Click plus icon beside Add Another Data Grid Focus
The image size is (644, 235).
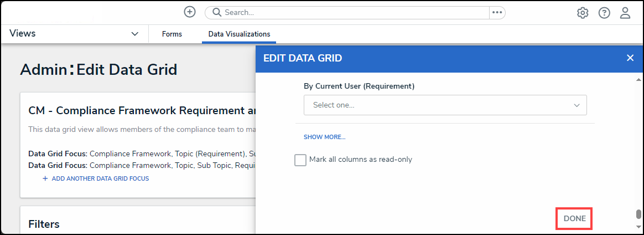coord(45,178)
